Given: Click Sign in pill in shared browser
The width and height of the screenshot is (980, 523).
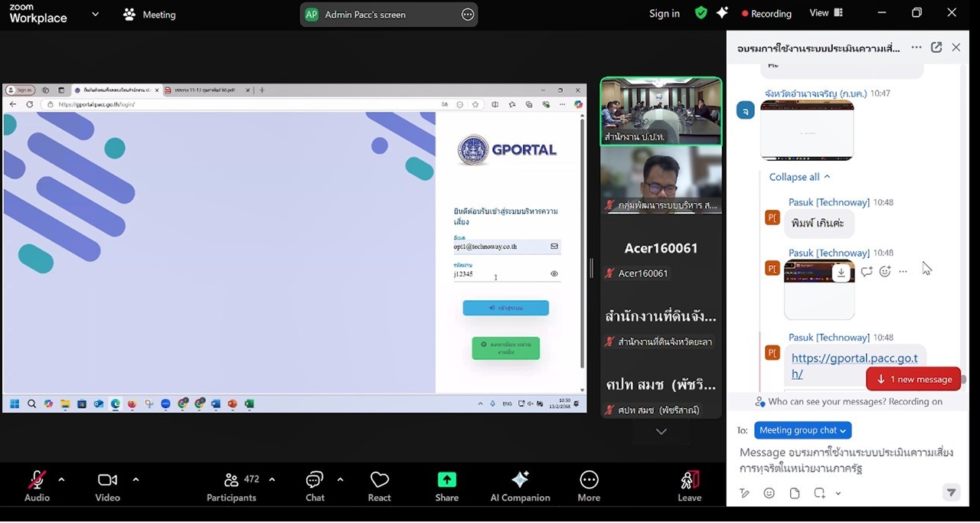Looking at the screenshot, I should [x=20, y=90].
